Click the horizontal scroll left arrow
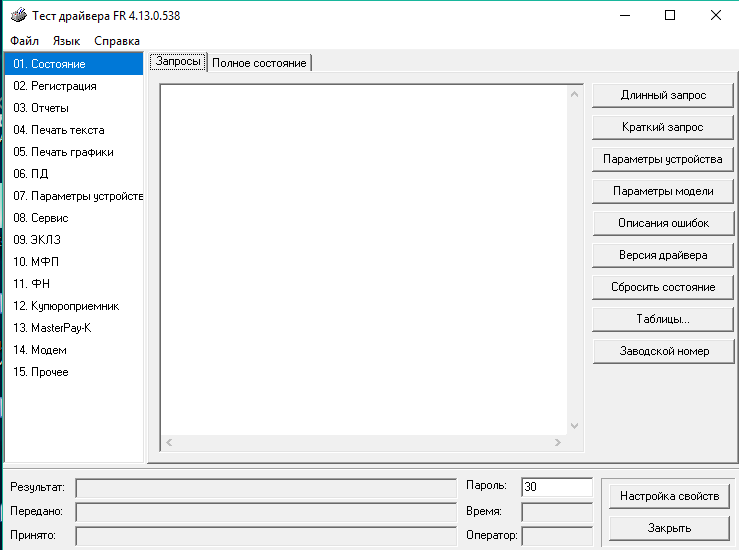 (169, 443)
